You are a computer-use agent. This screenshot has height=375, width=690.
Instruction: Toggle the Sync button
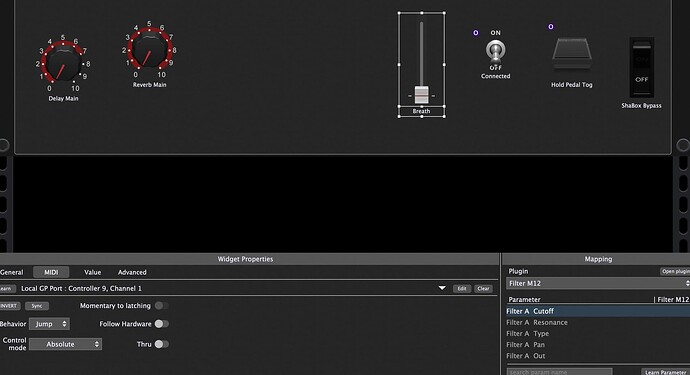[x=37, y=306]
